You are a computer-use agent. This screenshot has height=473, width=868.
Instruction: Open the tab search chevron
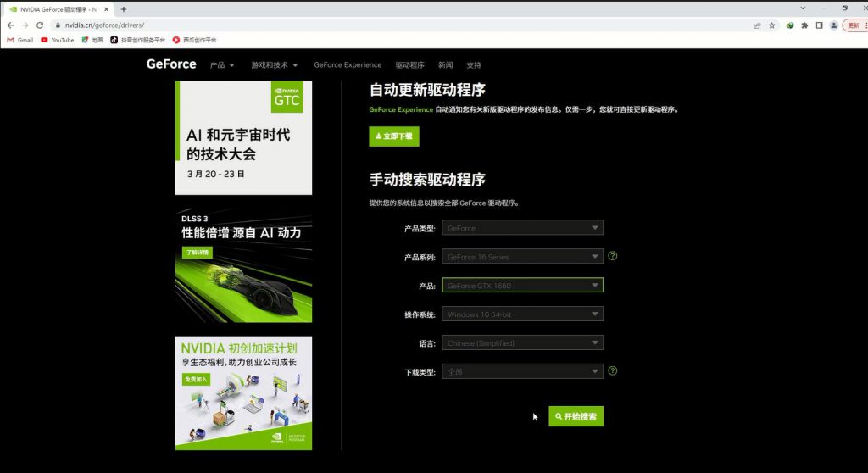[803, 8]
